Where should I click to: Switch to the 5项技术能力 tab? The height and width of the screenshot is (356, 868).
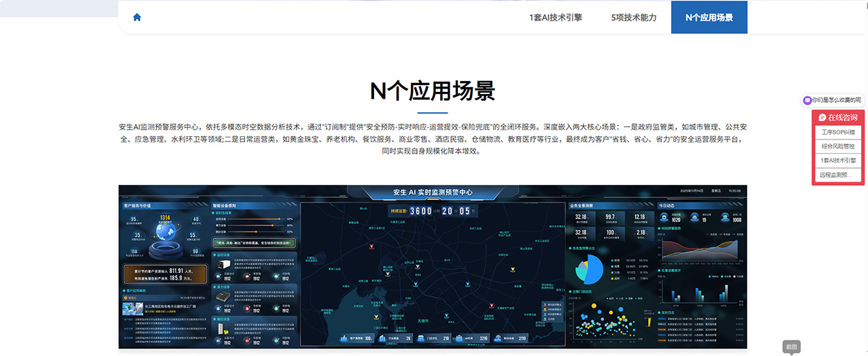pyautogui.click(x=634, y=18)
